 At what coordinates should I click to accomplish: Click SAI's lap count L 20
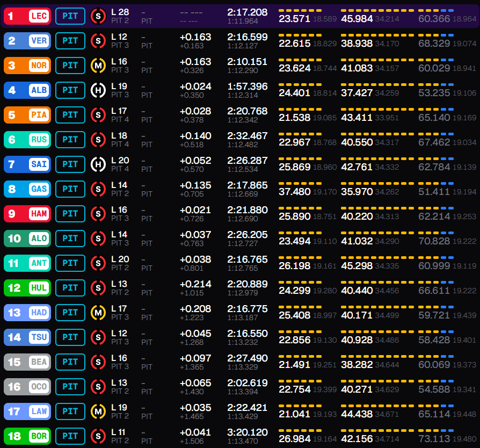point(120,161)
